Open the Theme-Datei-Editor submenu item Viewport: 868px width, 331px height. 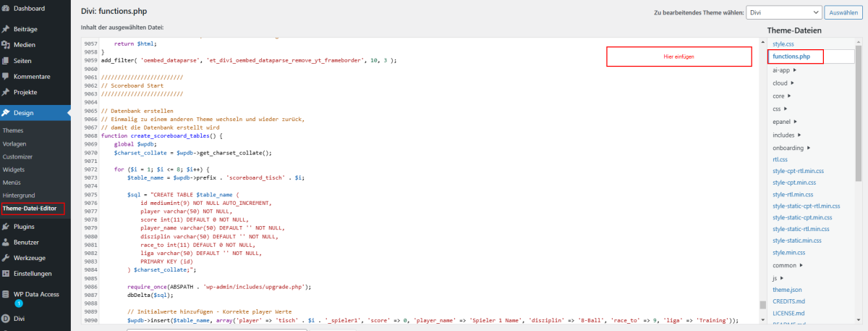(x=32, y=209)
